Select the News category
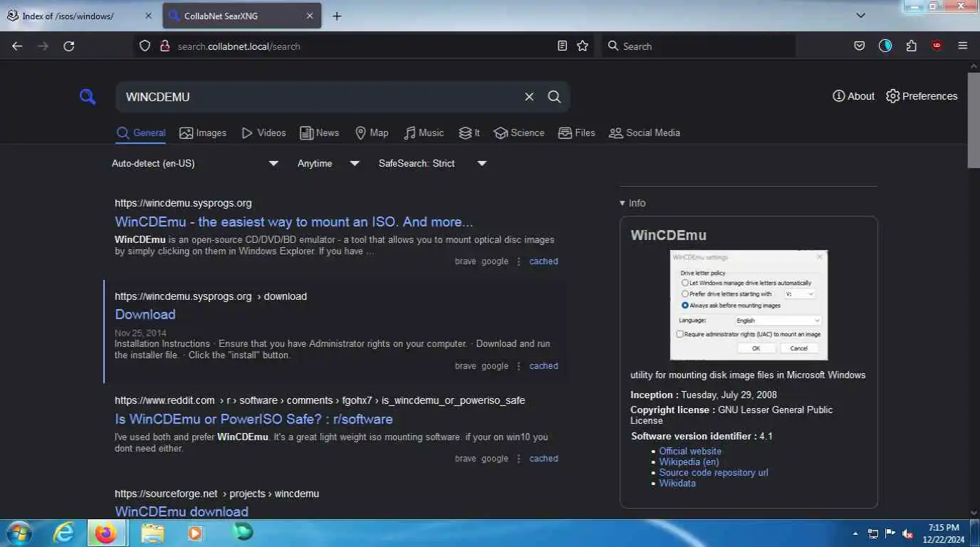 click(319, 132)
